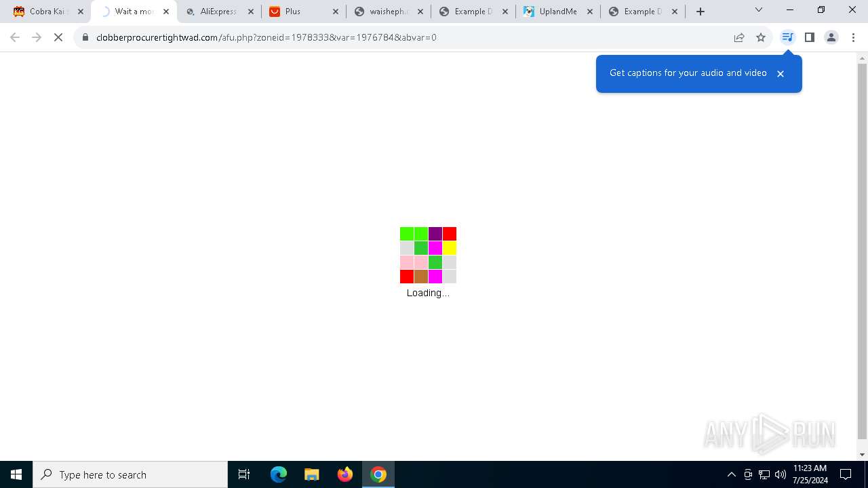Dismiss the captions tooltip
The height and width of the screenshot is (488, 868).
[x=781, y=74]
